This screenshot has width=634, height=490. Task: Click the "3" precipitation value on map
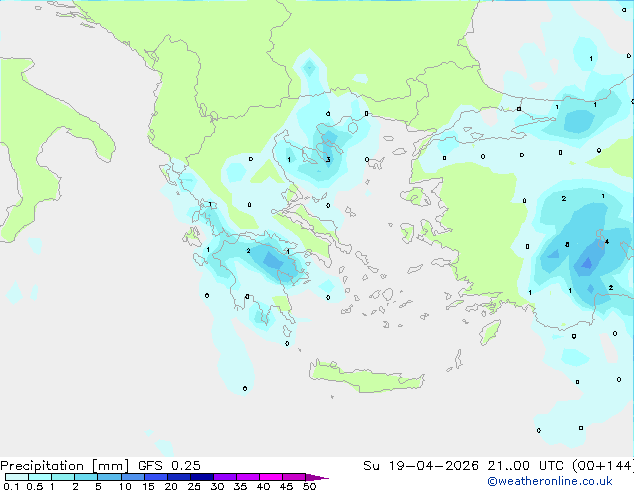click(328, 159)
